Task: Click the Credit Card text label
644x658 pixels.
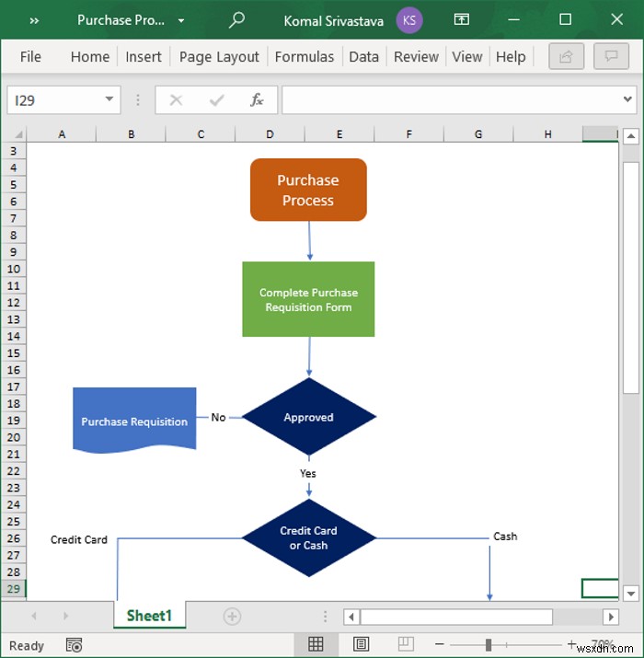Action: tap(79, 539)
